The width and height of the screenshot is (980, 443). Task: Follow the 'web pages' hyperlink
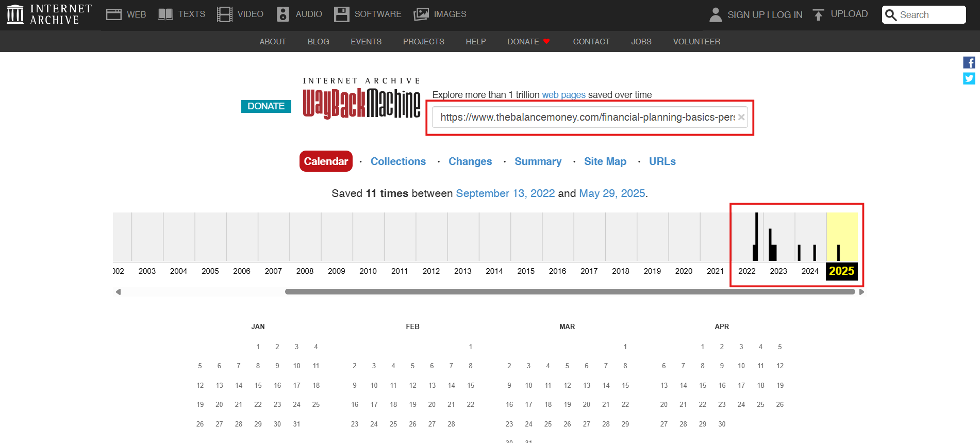(x=563, y=95)
